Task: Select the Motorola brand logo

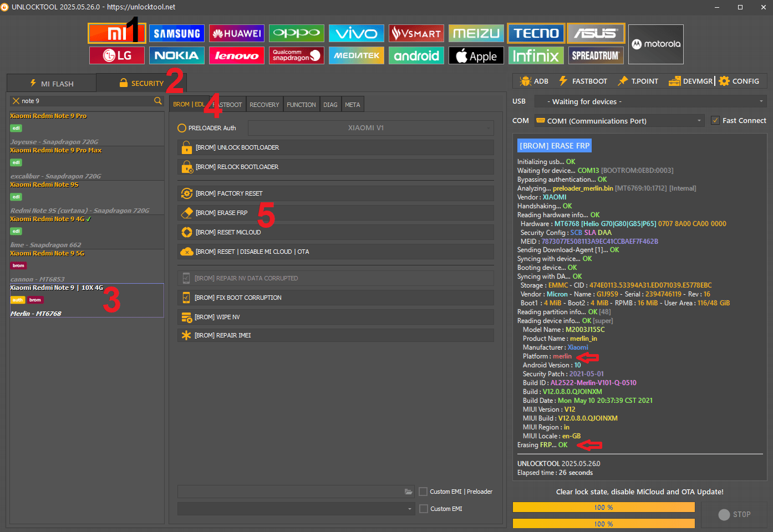Action: [655, 44]
